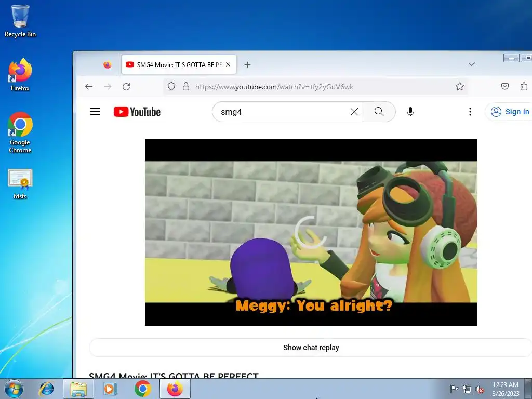Screen dimensions: 532x399
Task: Submit search with magnifier button
Action: (379, 112)
